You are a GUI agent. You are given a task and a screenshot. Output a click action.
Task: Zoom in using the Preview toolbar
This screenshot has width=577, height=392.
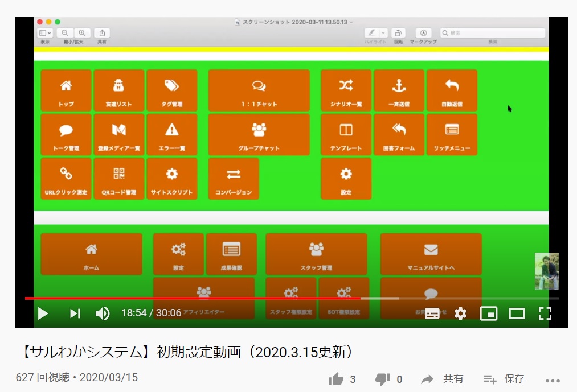[x=82, y=33]
